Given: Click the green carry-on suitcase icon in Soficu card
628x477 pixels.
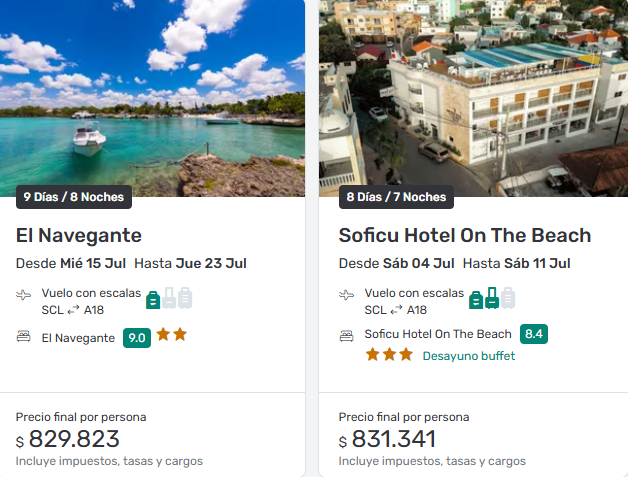Looking at the screenshot, I should (x=492, y=298).
